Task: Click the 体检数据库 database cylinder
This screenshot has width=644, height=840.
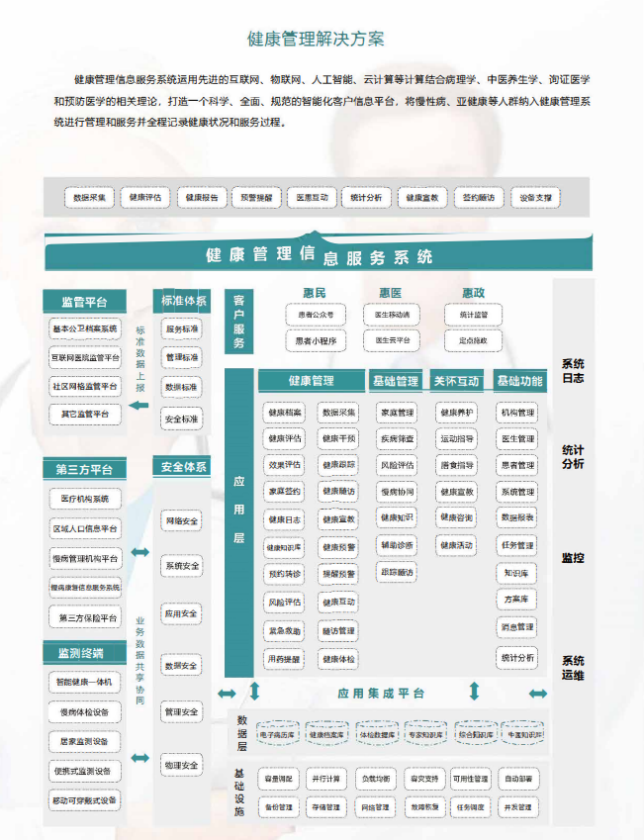Action: 377,735
